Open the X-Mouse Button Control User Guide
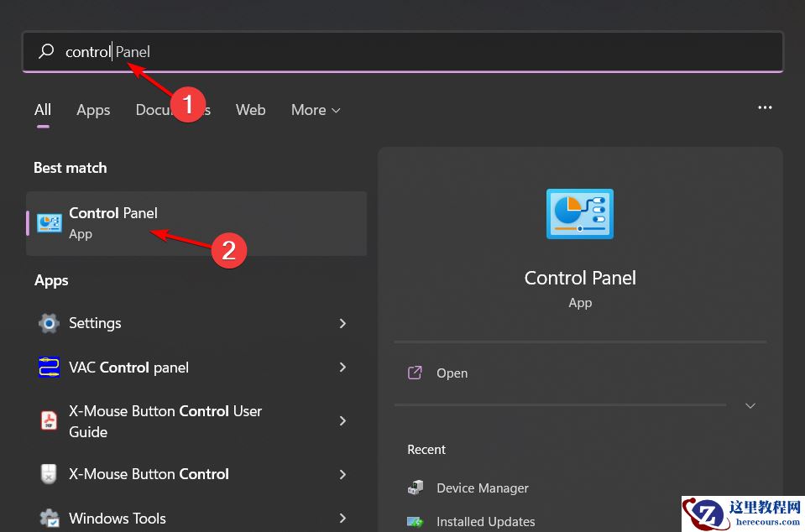Screen dimensions: 805x532 [x=165, y=420]
